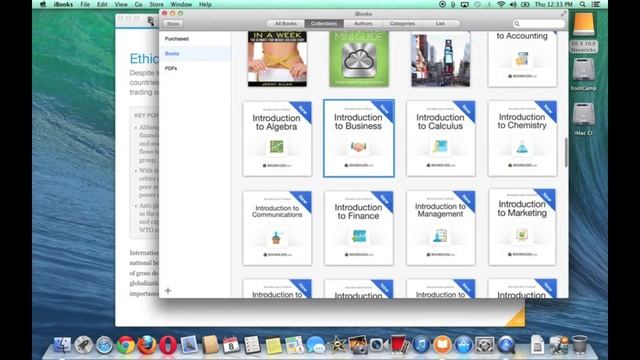Open the Help menu
The height and width of the screenshot is (360, 640).
(205, 4)
